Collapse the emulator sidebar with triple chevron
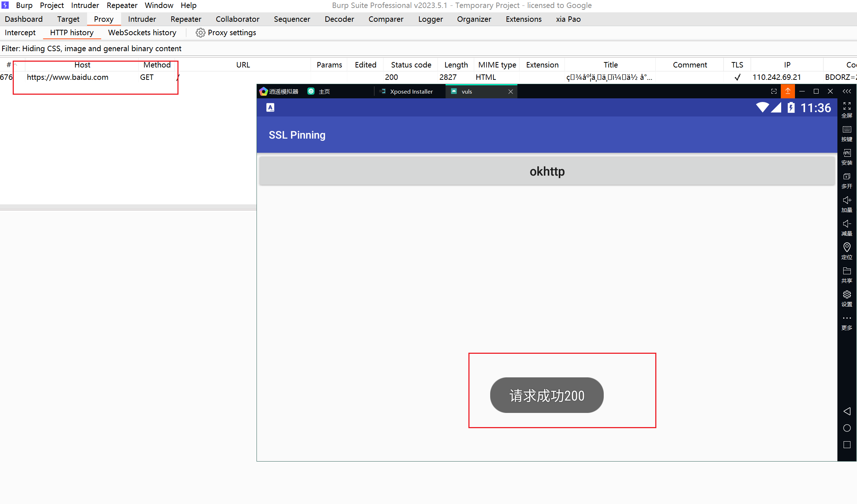The height and width of the screenshot is (504, 857). [846, 91]
